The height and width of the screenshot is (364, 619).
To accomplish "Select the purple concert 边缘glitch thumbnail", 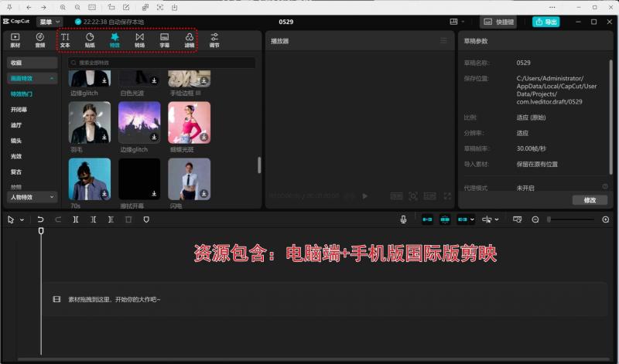I will point(139,122).
